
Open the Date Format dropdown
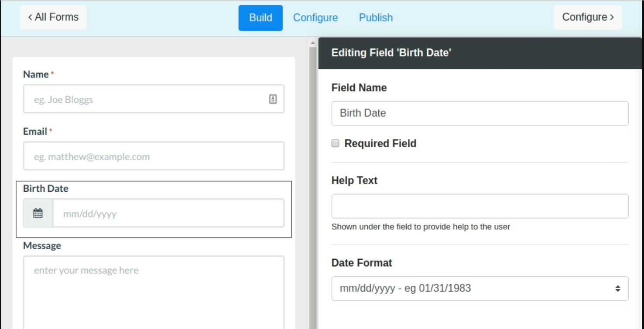pyautogui.click(x=480, y=288)
